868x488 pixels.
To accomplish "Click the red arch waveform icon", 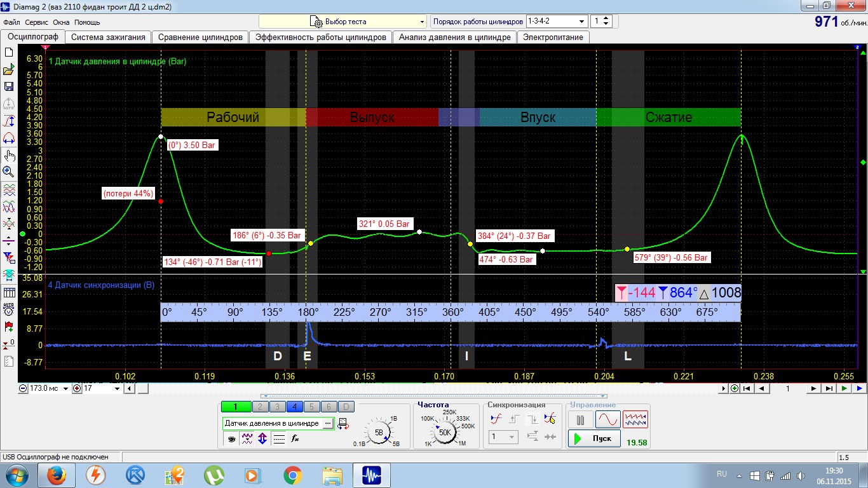I will click(9, 138).
